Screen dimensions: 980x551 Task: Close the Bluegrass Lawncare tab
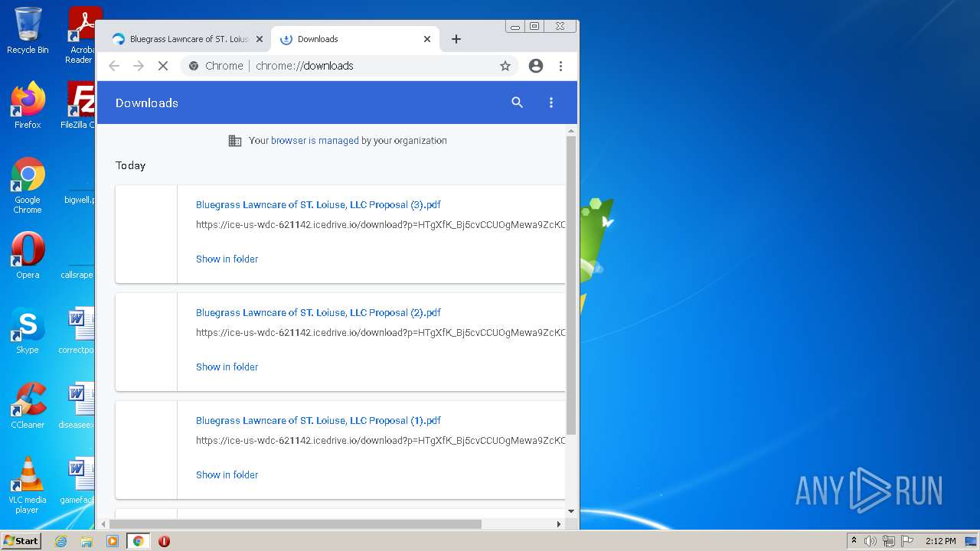pos(260,39)
